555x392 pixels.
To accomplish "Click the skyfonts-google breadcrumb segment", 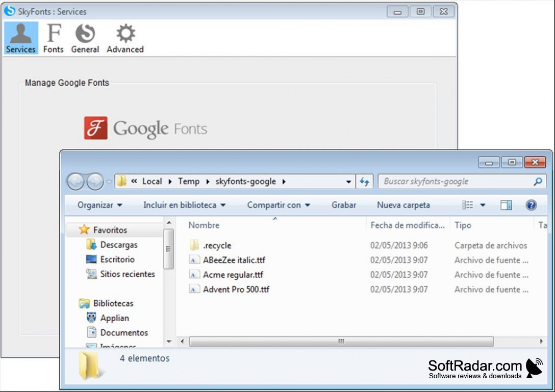I will tap(246, 181).
